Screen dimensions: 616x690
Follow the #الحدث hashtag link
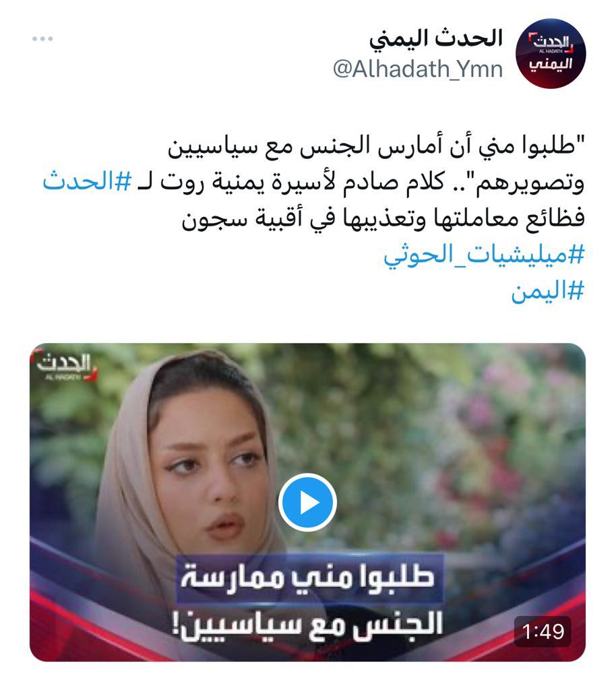pyautogui.click(x=87, y=182)
